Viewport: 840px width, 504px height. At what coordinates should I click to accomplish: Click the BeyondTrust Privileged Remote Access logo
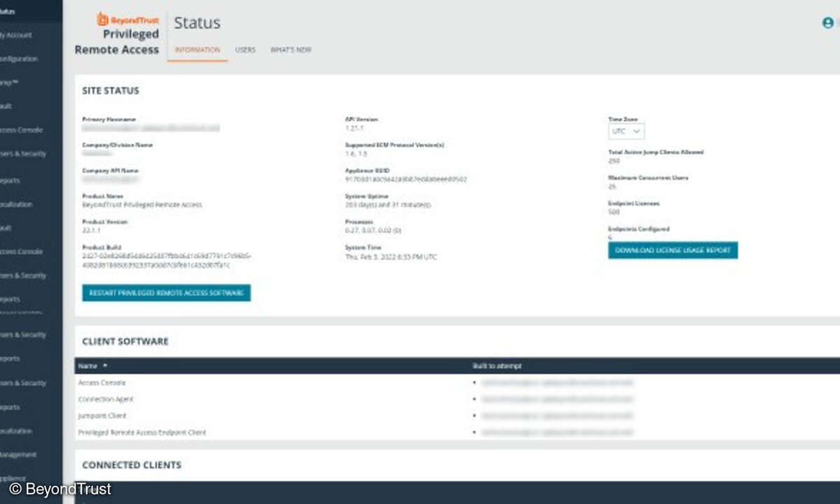click(118, 34)
